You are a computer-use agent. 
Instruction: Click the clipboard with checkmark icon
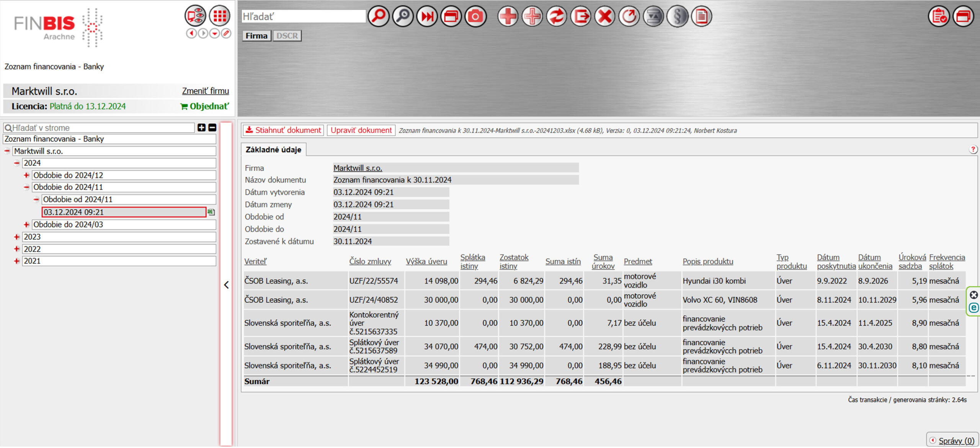[x=939, y=16]
